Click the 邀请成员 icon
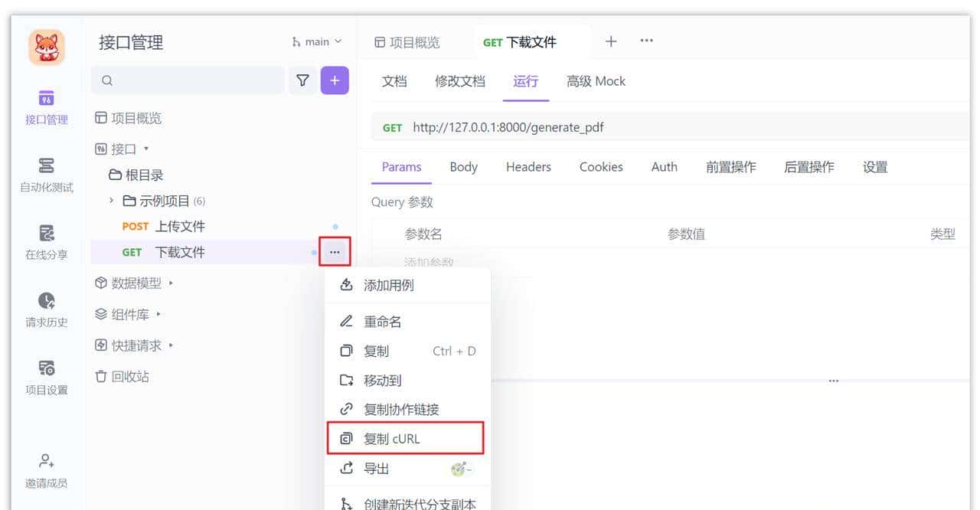The height and width of the screenshot is (510, 980). pos(46,466)
